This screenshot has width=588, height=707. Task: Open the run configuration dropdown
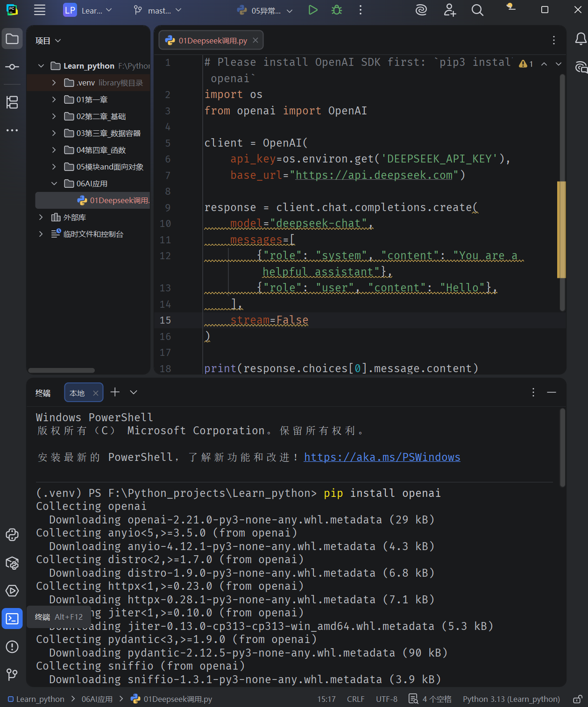(265, 10)
